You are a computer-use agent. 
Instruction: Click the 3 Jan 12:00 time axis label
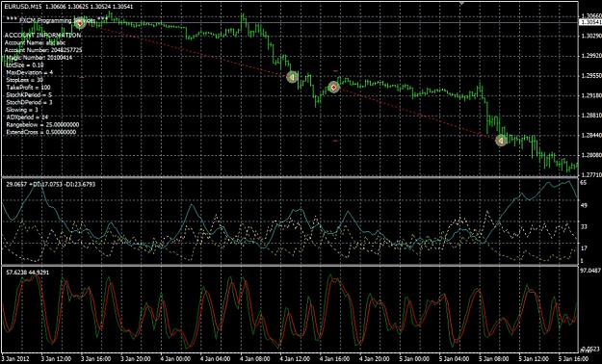(55, 358)
